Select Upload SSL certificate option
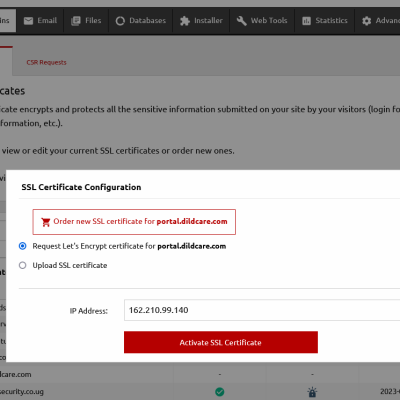The height and width of the screenshot is (400, 400). click(x=23, y=265)
